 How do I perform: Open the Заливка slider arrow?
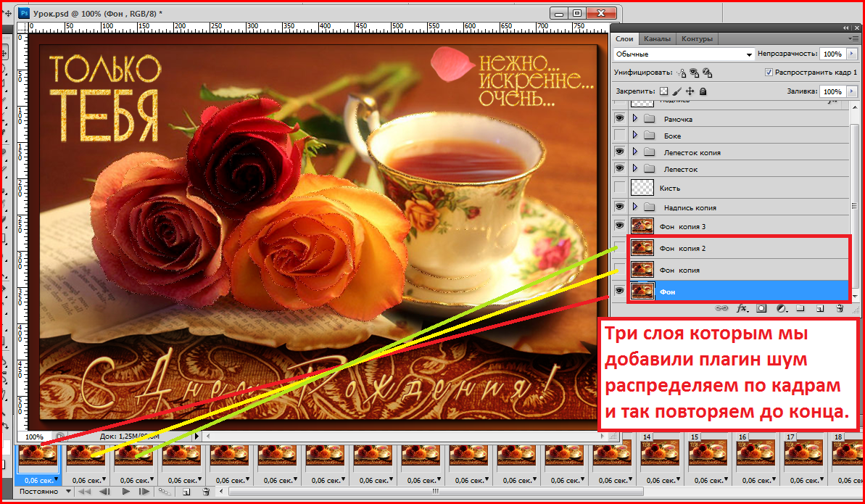tap(853, 91)
